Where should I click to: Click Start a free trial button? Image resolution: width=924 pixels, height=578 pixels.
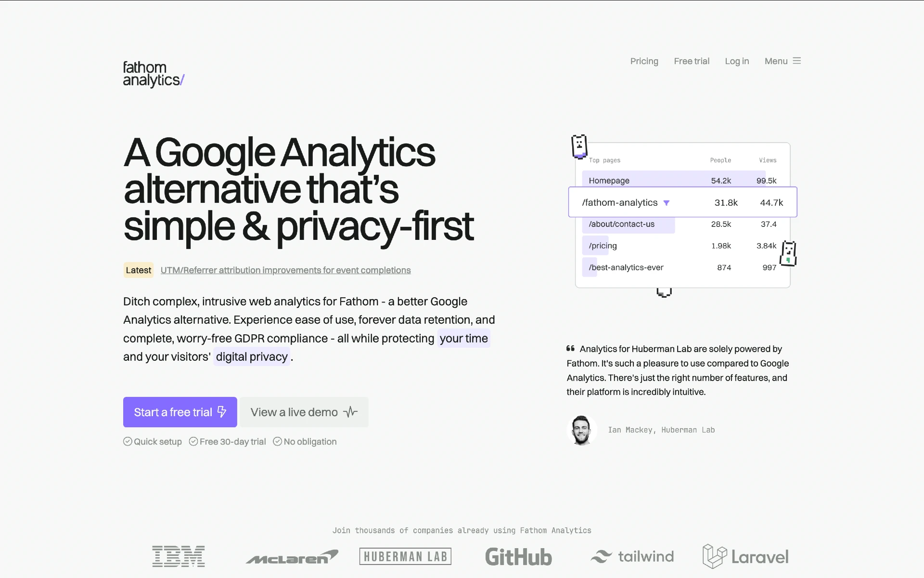(x=180, y=411)
